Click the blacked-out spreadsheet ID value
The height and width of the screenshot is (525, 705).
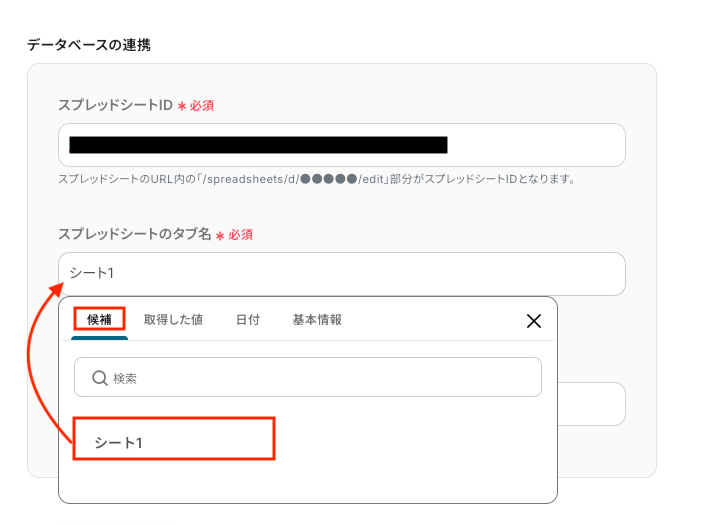pyautogui.click(x=259, y=145)
